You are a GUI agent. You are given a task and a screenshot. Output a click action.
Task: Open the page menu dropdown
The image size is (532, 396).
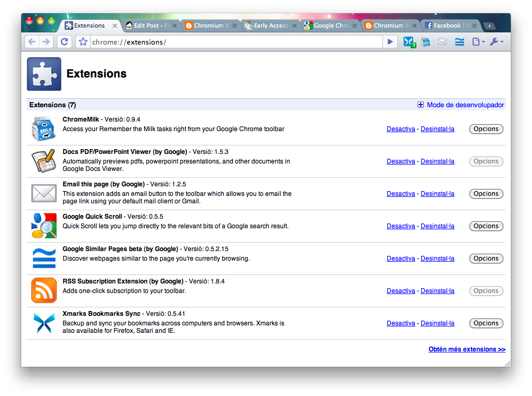[478, 42]
